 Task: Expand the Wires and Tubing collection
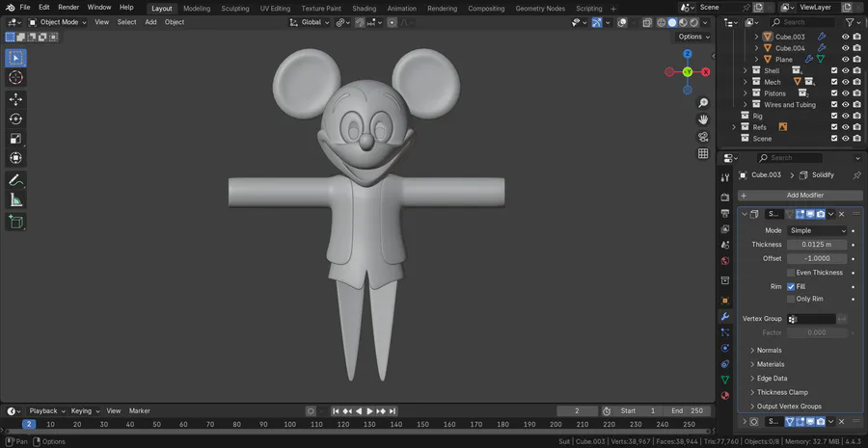point(746,104)
